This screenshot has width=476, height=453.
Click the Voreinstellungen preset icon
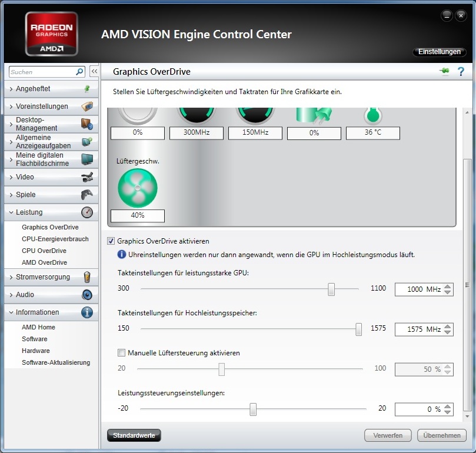pyautogui.click(x=87, y=106)
